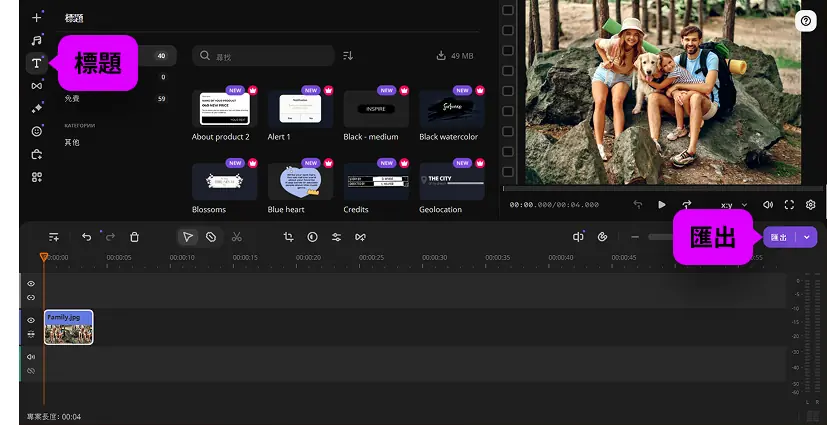
Task: Click the spiral icon next to microphone
Action: pyautogui.click(x=603, y=237)
